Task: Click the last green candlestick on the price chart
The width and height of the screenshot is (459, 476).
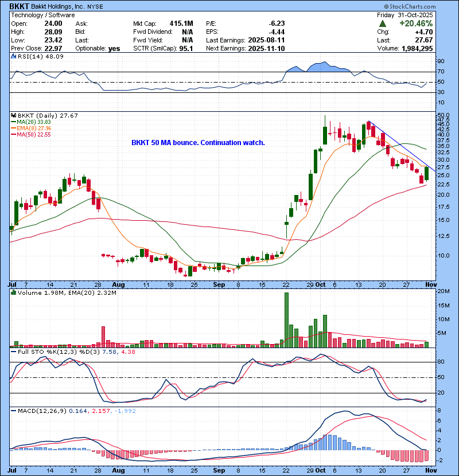Action: (426, 174)
